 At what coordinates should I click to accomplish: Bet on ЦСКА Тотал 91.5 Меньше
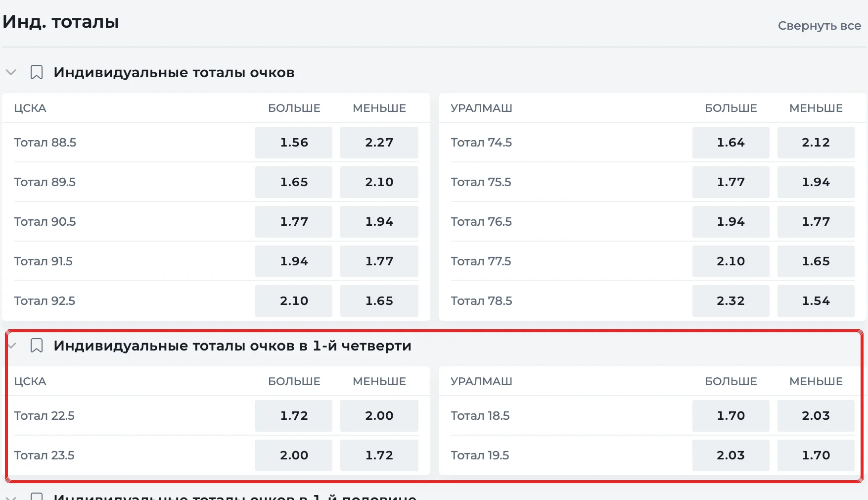point(379,261)
